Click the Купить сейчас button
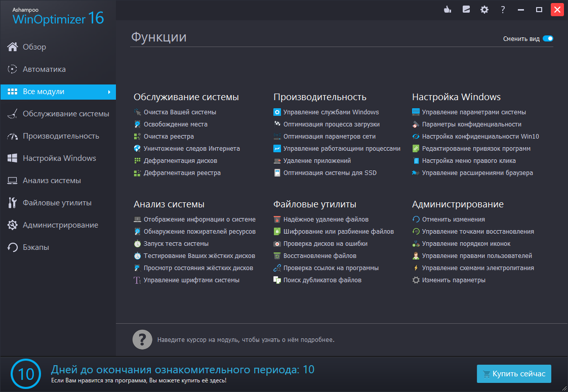This screenshot has width=568, height=392. pos(514,374)
